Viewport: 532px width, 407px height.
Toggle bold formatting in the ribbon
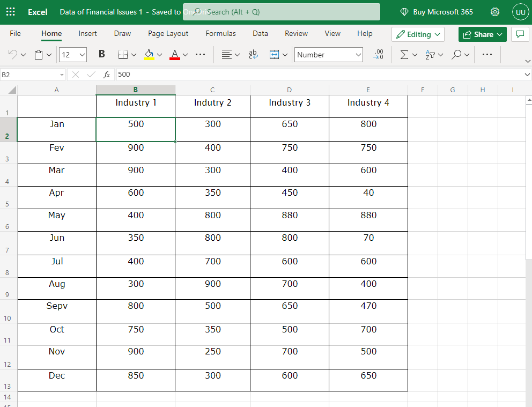coord(102,54)
